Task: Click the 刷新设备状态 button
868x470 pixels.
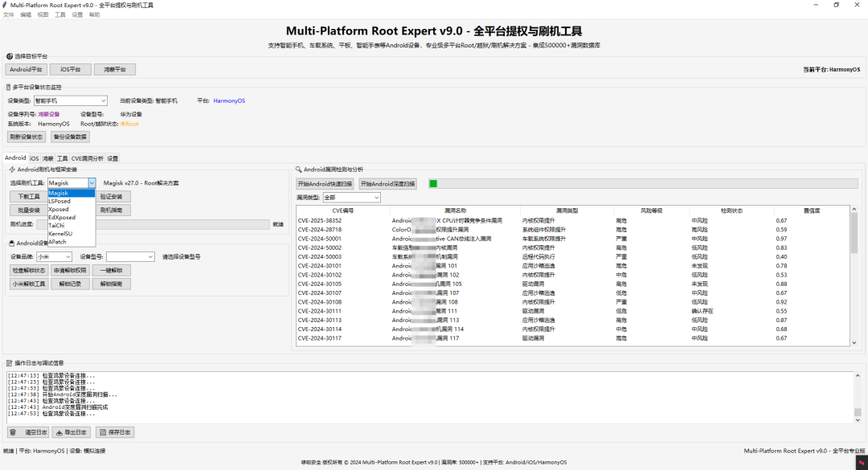Action: click(26, 137)
